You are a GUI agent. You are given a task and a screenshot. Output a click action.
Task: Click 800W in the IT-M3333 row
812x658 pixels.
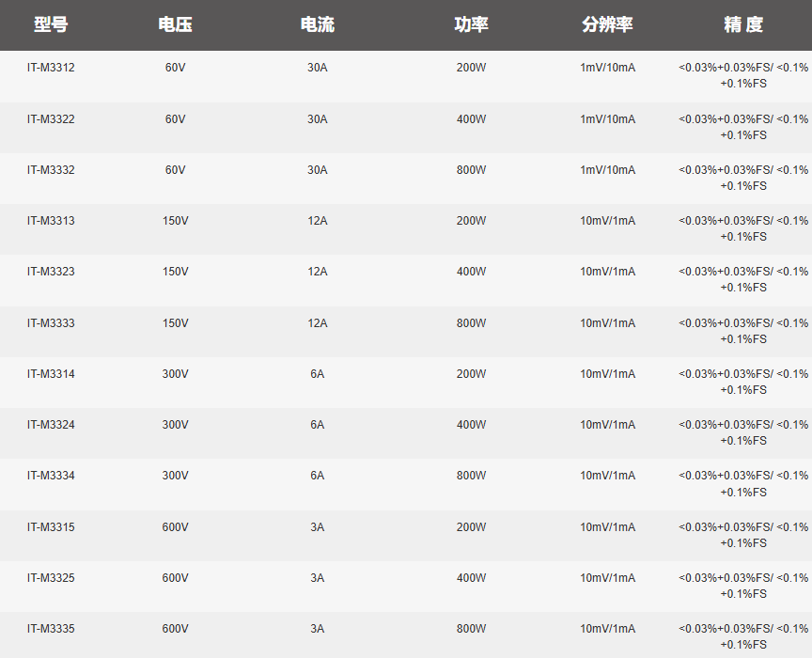[471, 323]
